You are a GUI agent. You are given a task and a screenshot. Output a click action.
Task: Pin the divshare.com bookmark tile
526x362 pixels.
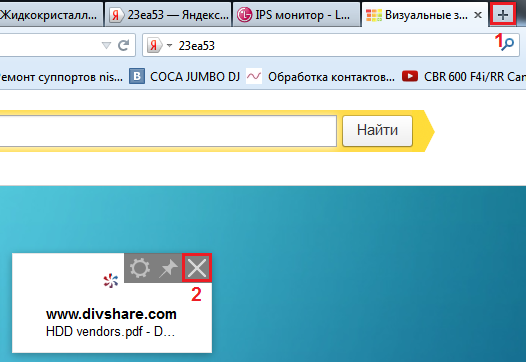[168, 268]
